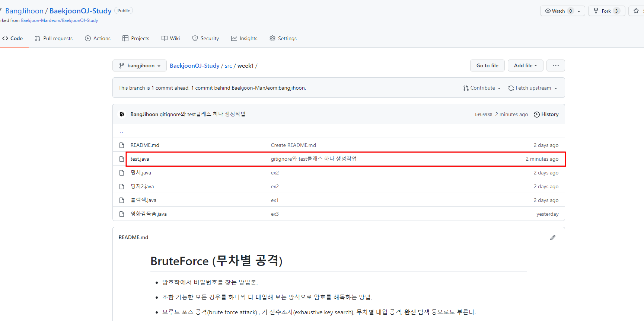The width and height of the screenshot is (644, 321).
Task: Open commit History
Action: (x=546, y=114)
